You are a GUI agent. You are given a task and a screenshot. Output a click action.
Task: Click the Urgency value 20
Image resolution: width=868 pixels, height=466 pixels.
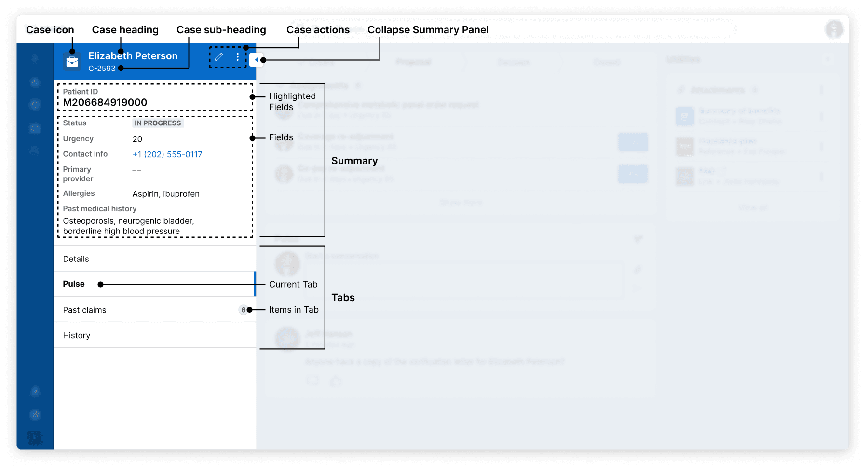pos(137,139)
